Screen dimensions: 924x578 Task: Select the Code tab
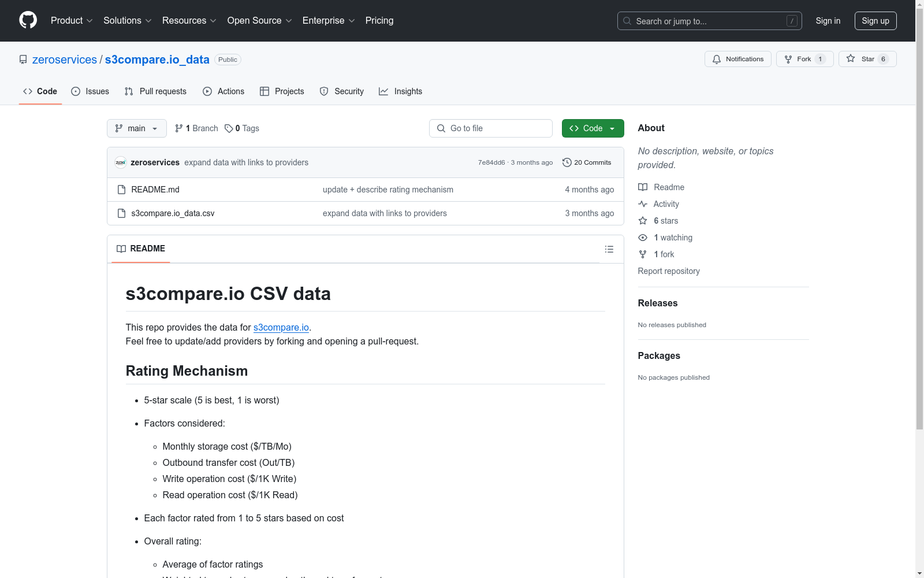coord(40,91)
